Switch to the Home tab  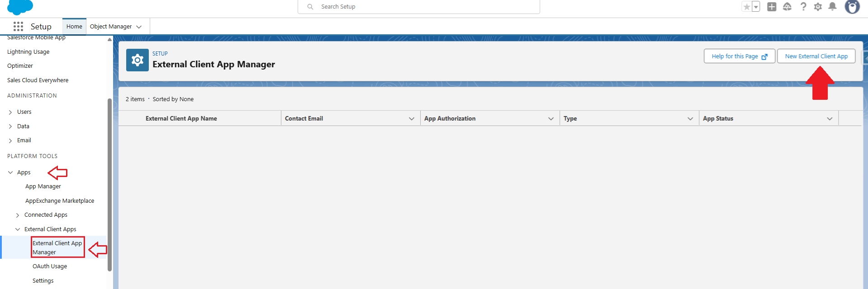pos(74,27)
